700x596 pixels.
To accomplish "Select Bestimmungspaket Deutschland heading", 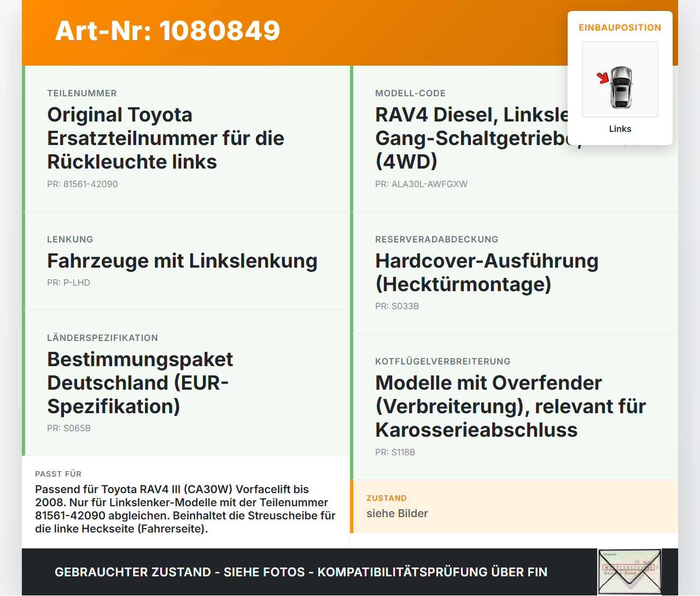I will 140,383.
